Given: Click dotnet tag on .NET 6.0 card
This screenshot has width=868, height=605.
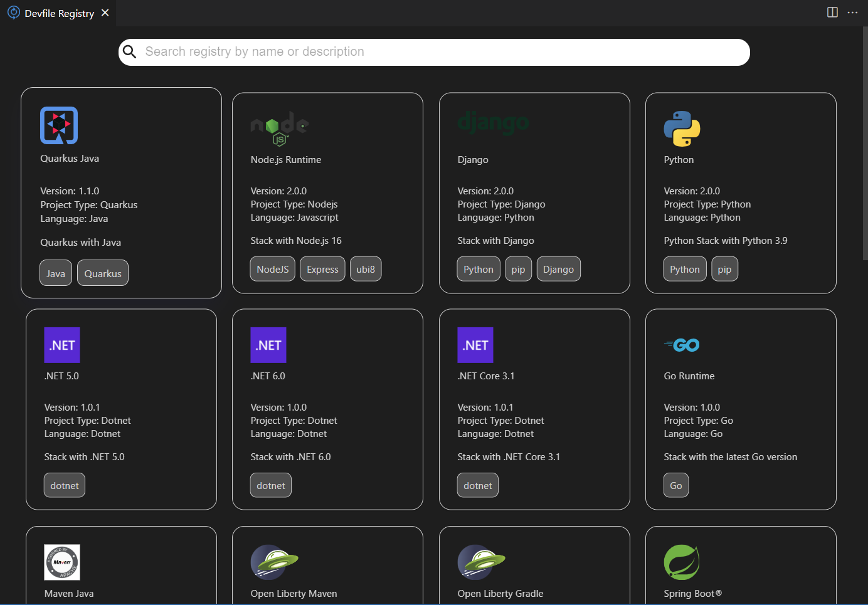Looking at the screenshot, I should pos(271,485).
